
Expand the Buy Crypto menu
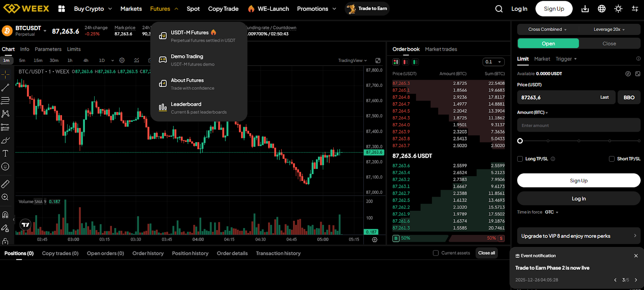point(93,8)
